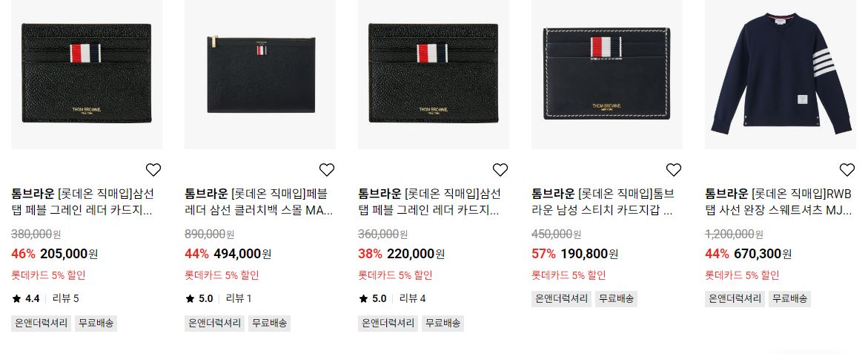868x354 pixels.
Task: Click the heart icon for 494,000원 clutch
Action: (x=327, y=169)
